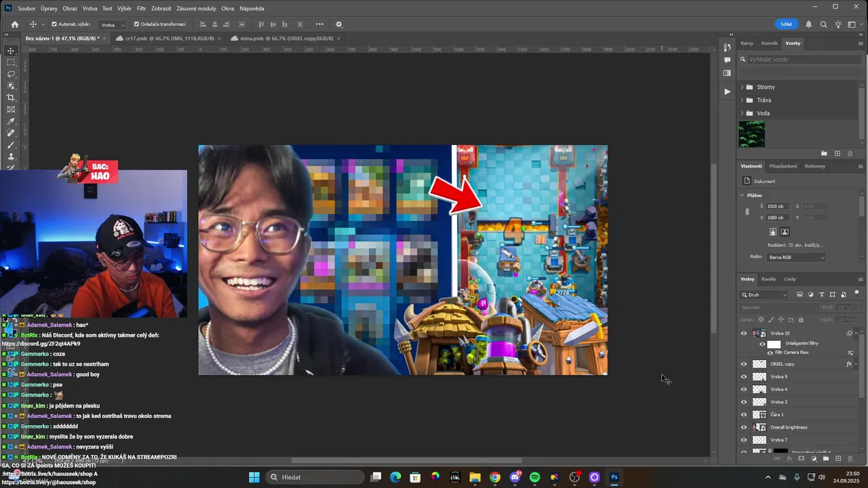
Task: Click the layer style fx icon at panel bottom
Action: 788,459
